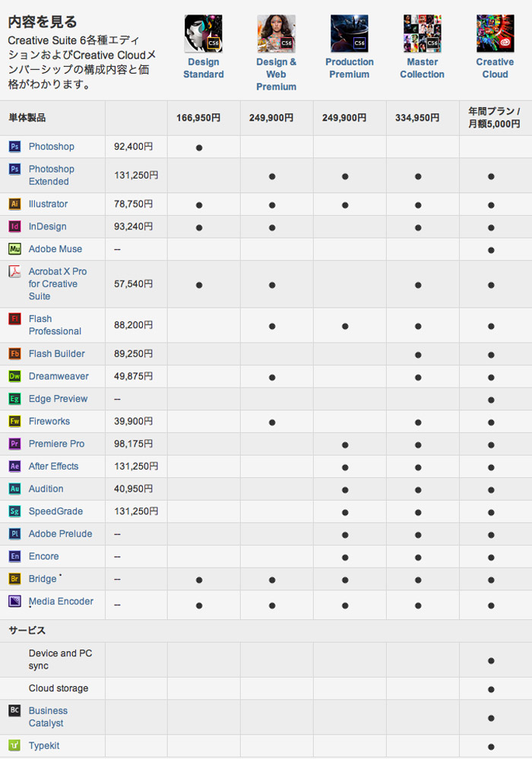This screenshot has width=532, height=759.
Task: Open the Bridge product link
Action: click(x=43, y=579)
